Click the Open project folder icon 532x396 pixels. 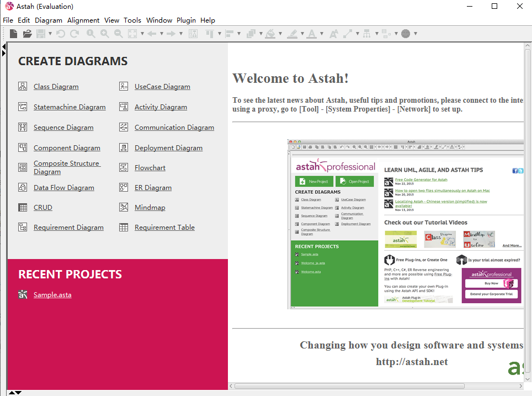[x=27, y=34]
